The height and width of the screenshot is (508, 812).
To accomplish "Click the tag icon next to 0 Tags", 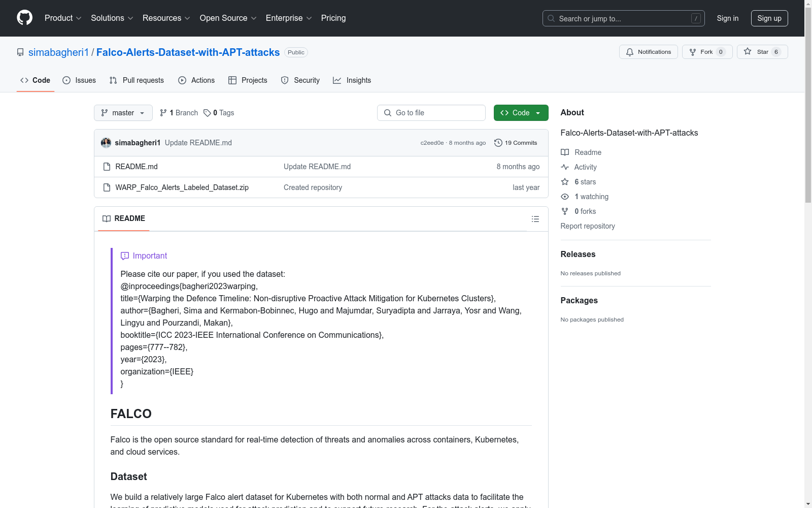I will 207,113.
